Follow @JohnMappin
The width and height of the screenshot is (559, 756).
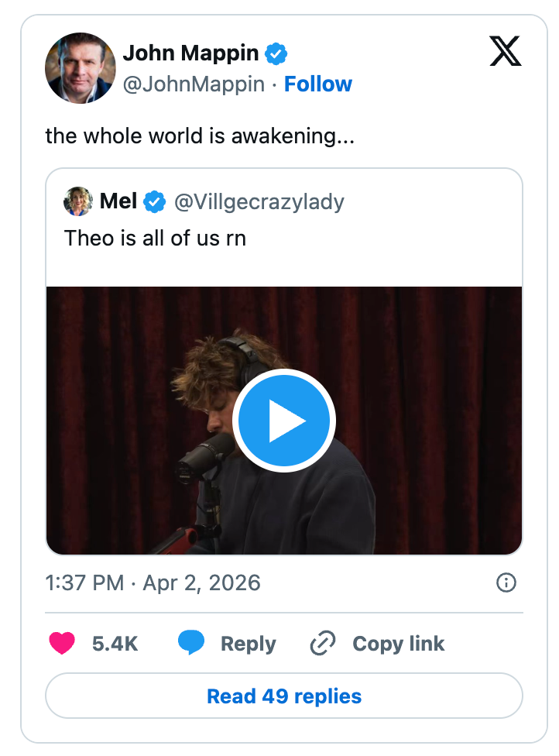[x=318, y=84]
